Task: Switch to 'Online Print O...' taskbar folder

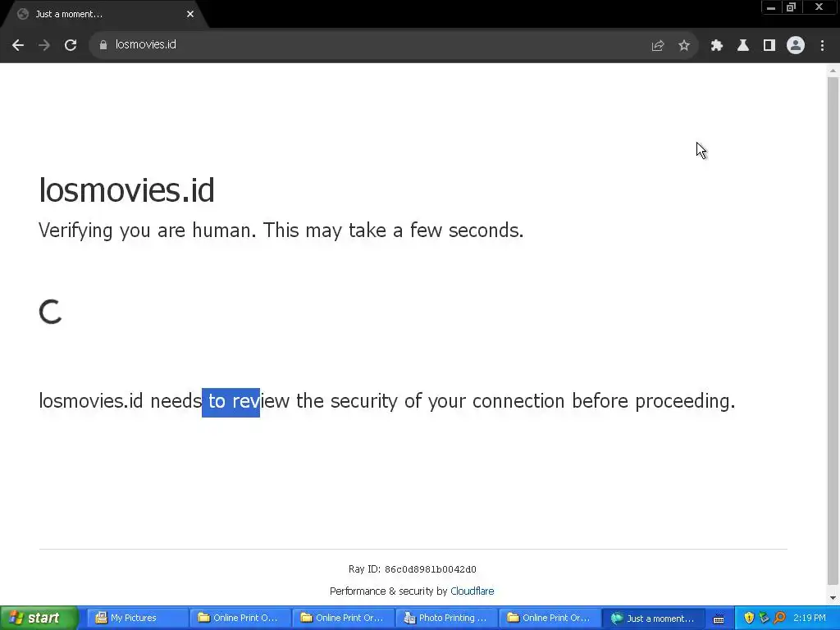Action: pos(240,618)
